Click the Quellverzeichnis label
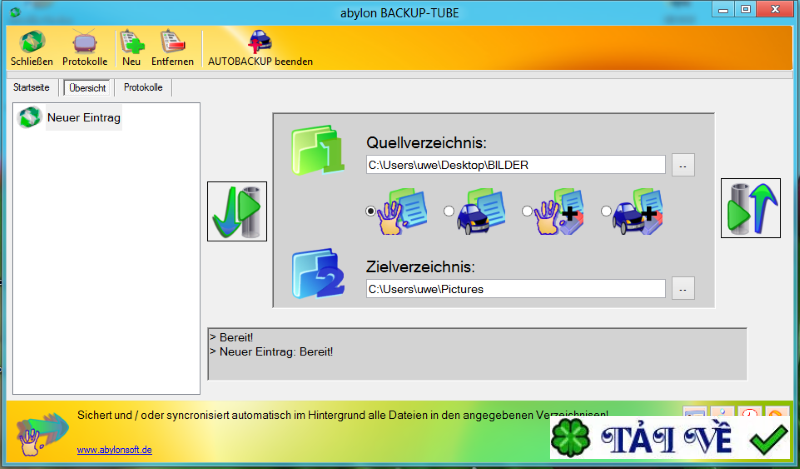 click(x=426, y=143)
